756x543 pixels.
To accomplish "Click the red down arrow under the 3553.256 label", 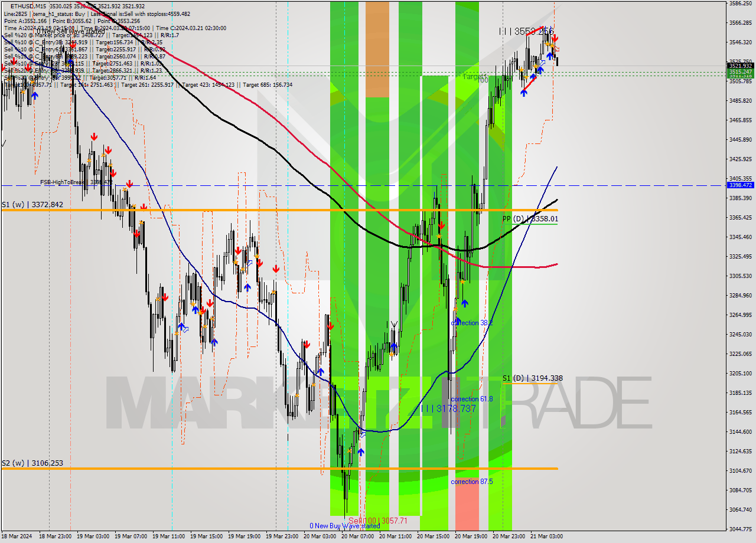I will click(x=555, y=38).
